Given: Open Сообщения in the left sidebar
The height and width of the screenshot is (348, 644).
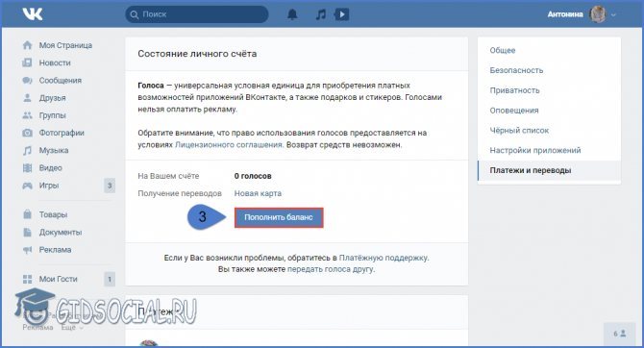Looking at the screenshot, I should click(60, 81).
